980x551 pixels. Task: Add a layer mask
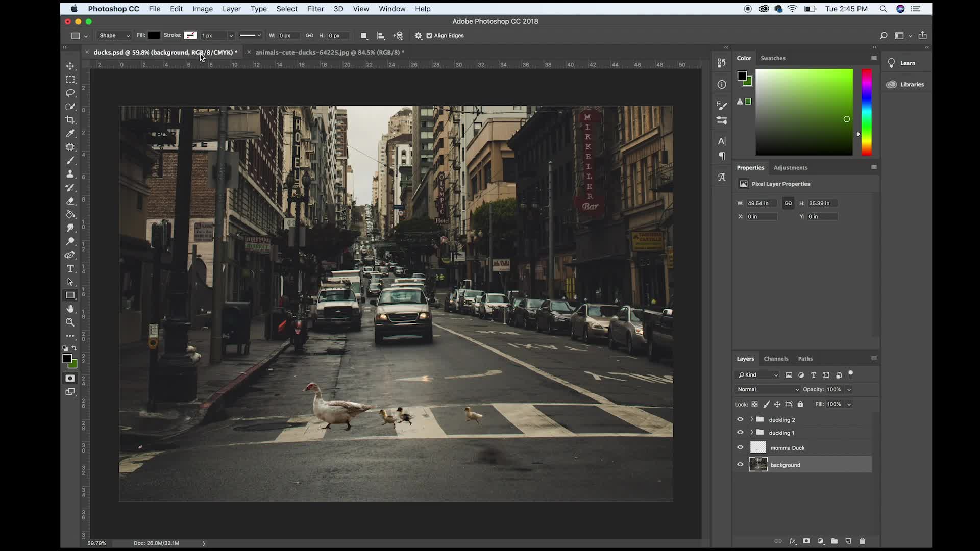point(806,541)
